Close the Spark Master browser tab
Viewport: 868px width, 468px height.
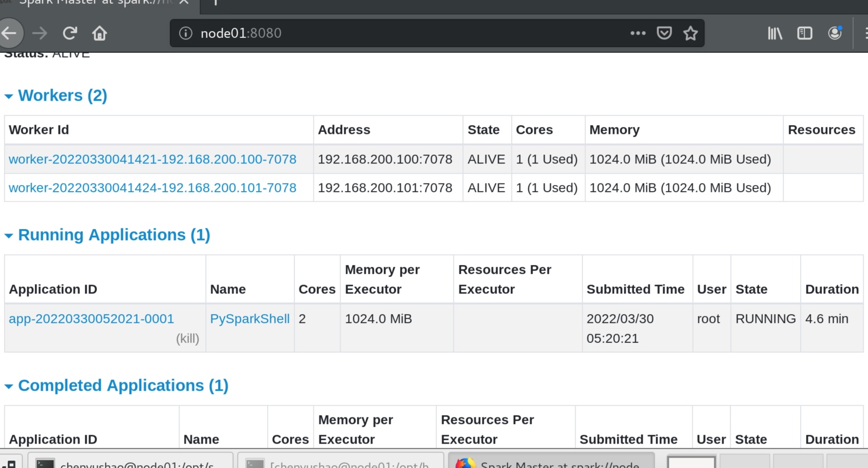pyautogui.click(x=184, y=3)
